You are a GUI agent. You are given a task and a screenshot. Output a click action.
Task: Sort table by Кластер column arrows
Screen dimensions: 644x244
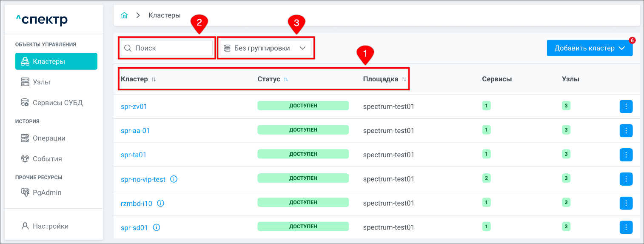[154, 79]
